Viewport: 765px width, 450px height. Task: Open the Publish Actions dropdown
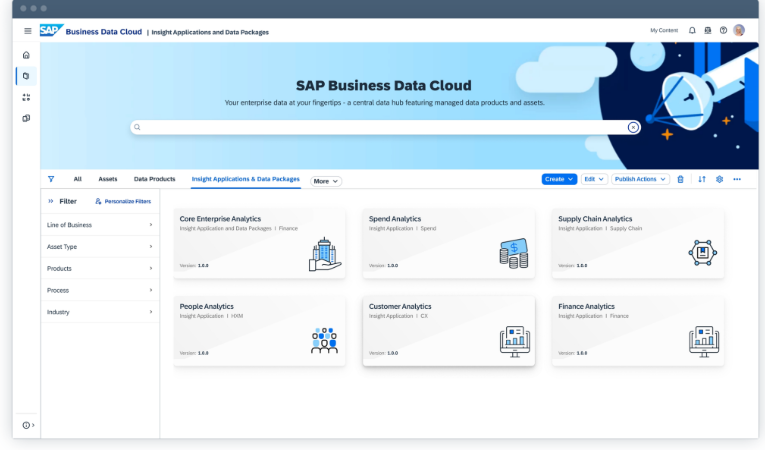point(640,179)
